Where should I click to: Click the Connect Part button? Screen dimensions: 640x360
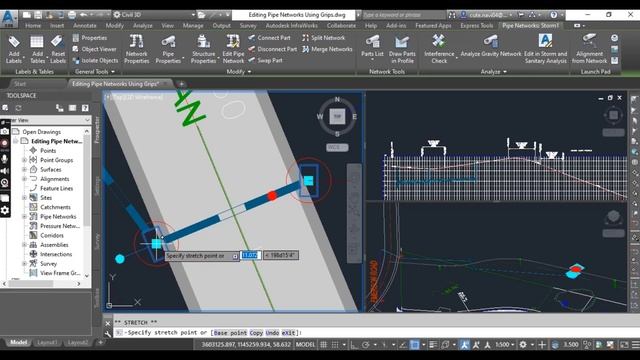(x=269, y=38)
